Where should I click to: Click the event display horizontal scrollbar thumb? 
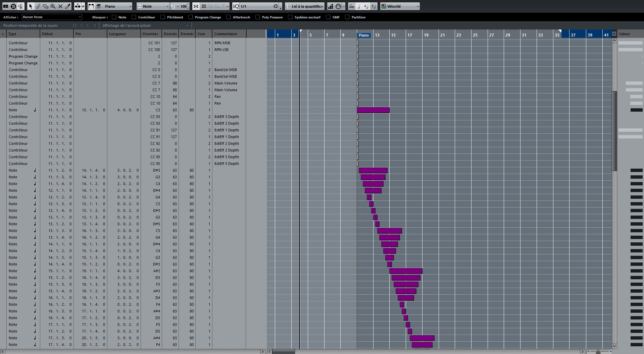point(284,352)
